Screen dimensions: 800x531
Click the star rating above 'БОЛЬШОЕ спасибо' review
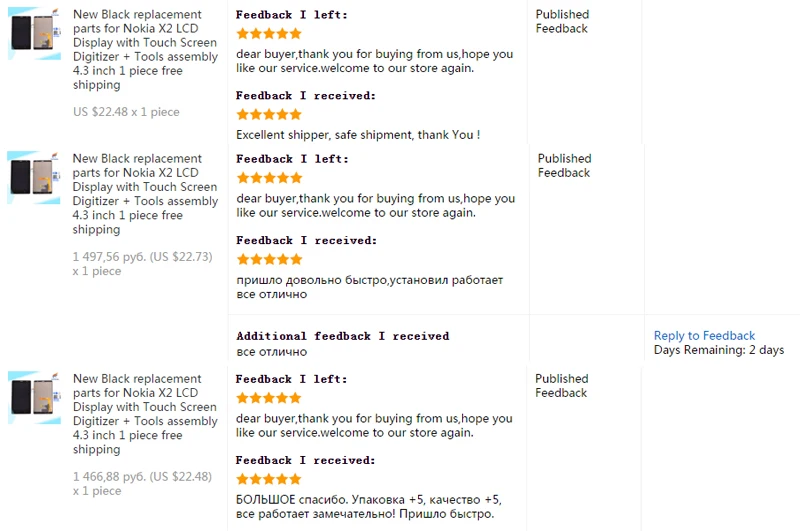tap(269, 480)
